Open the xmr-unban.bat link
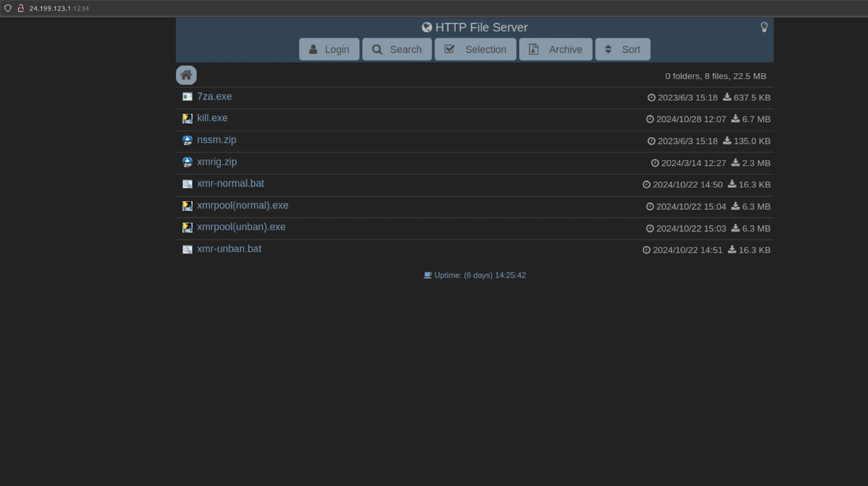The image size is (868, 486). coord(229,249)
